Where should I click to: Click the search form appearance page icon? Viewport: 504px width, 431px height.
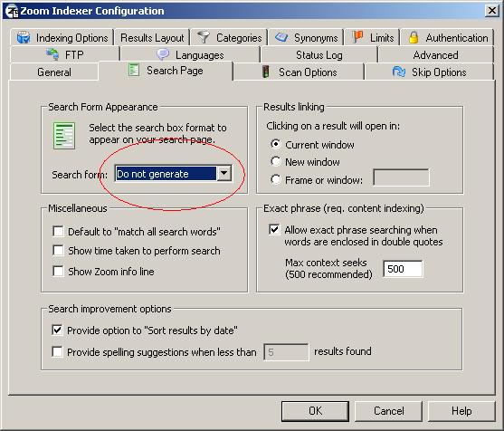[64, 136]
